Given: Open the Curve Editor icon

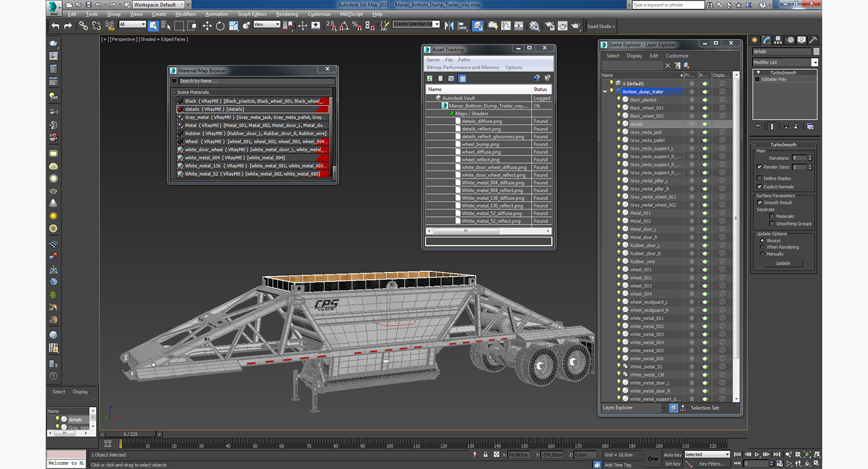Looking at the screenshot, I should (x=506, y=26).
